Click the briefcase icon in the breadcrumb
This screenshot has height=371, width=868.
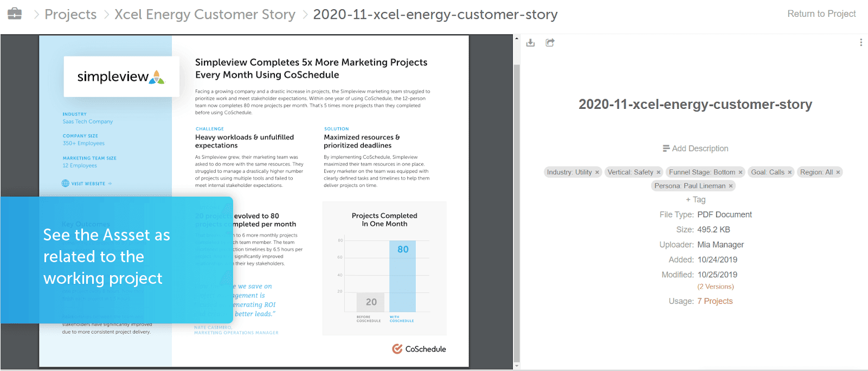tap(15, 14)
